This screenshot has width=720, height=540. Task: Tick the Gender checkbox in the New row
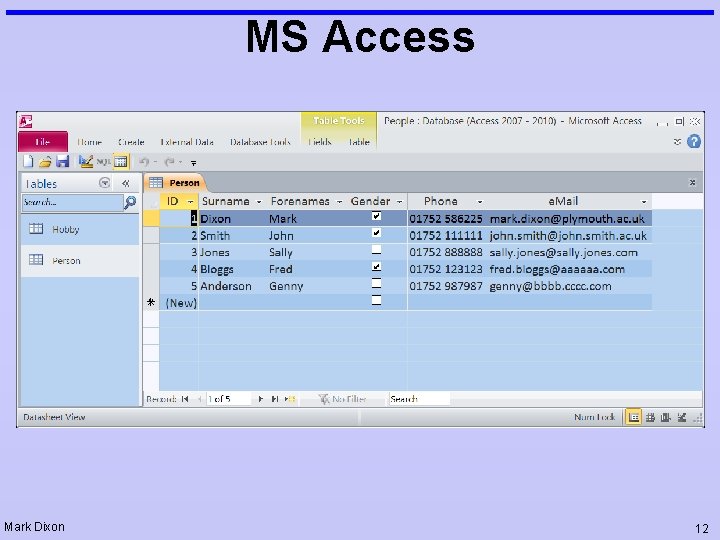376,300
